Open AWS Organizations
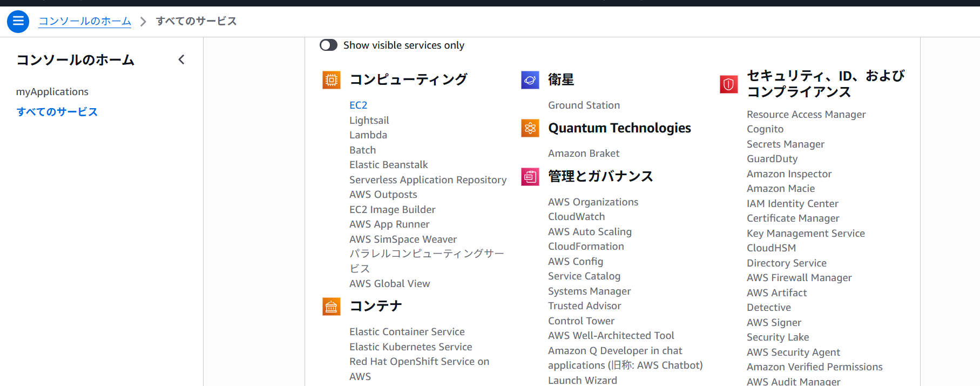The image size is (980, 386). tap(593, 202)
